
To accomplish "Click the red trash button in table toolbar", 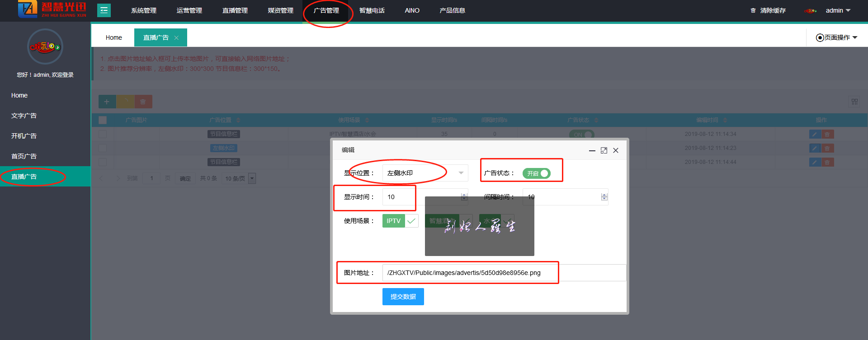I will pyautogui.click(x=143, y=102).
